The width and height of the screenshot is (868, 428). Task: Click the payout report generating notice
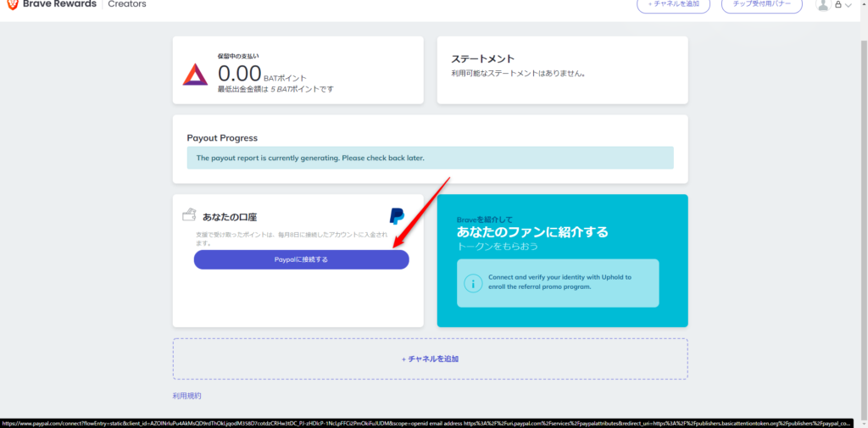[430, 158]
